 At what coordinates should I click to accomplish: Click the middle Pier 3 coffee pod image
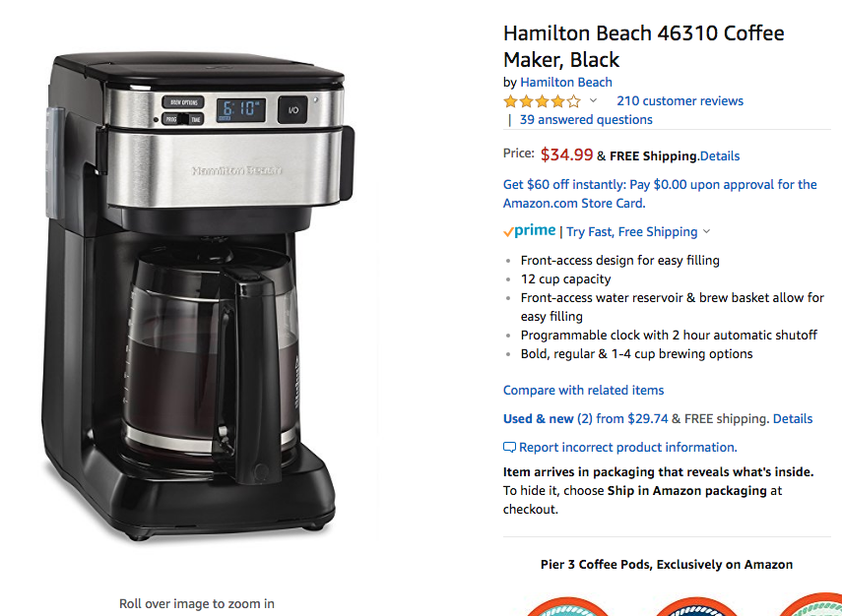[x=695, y=606]
